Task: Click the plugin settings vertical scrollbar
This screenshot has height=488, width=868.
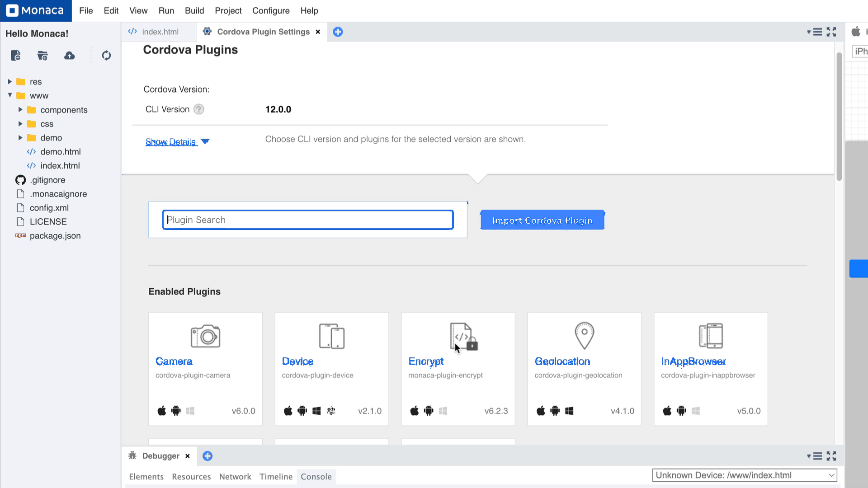Action: pyautogui.click(x=839, y=117)
